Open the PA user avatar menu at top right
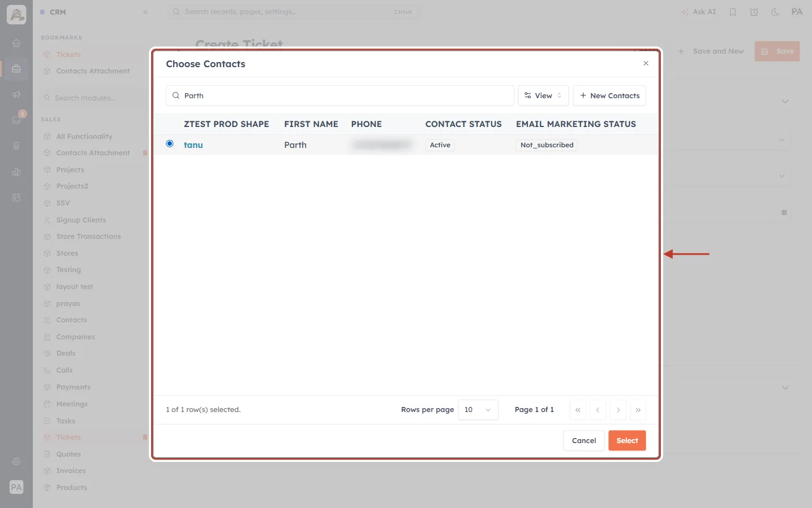This screenshot has width=812, height=508. tap(797, 12)
